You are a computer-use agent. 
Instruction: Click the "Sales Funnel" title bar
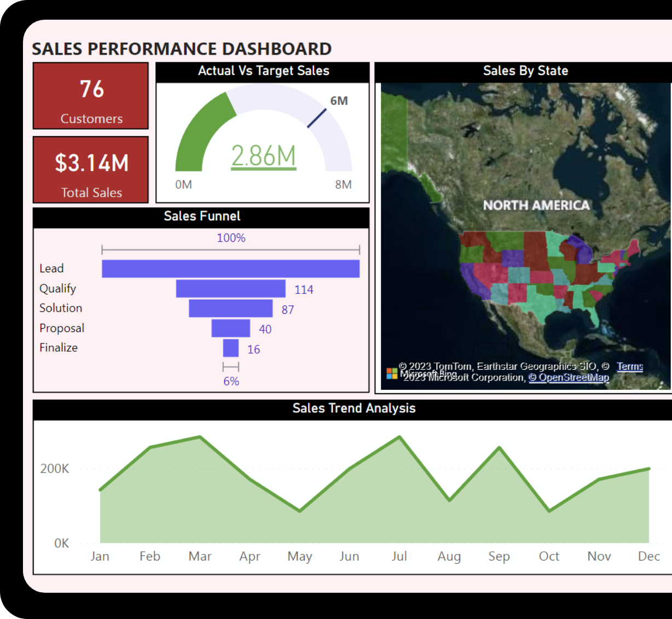(x=201, y=217)
